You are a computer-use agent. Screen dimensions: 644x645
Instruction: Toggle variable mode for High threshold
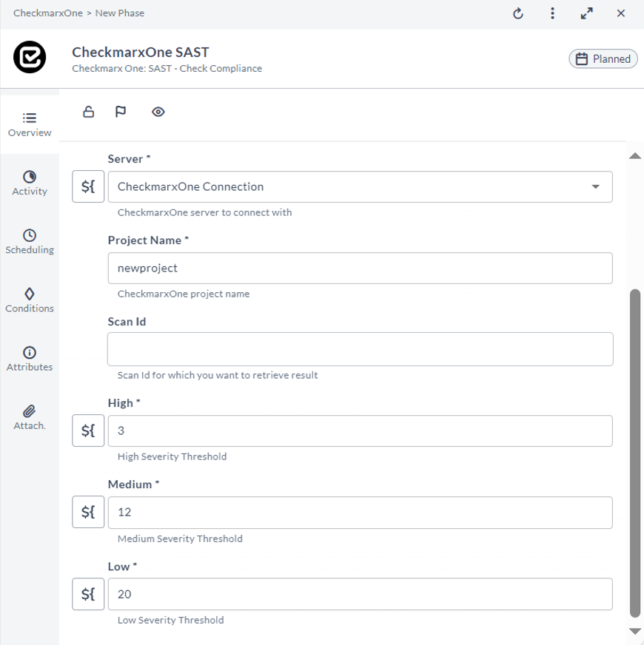tap(88, 430)
